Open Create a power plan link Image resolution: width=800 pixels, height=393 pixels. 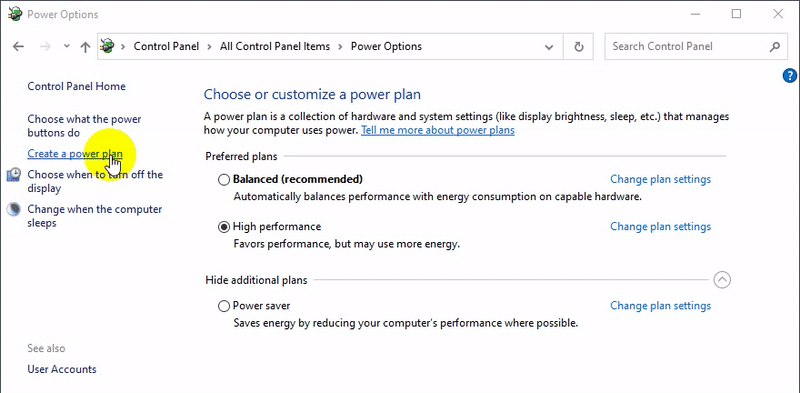[75, 153]
